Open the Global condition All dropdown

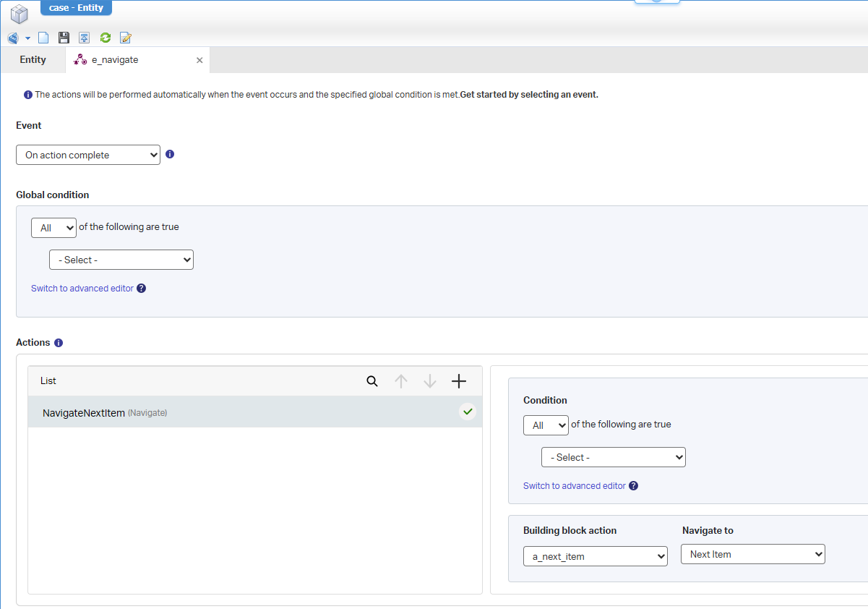click(53, 228)
